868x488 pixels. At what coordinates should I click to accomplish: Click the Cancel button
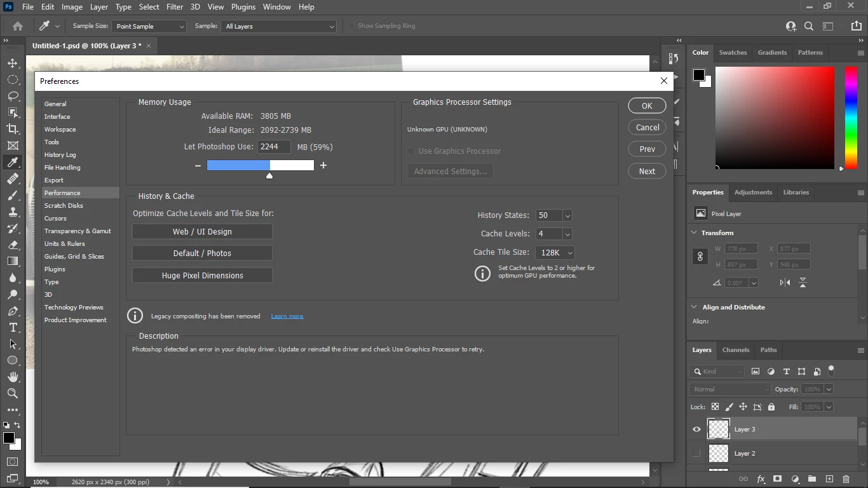[x=648, y=128]
